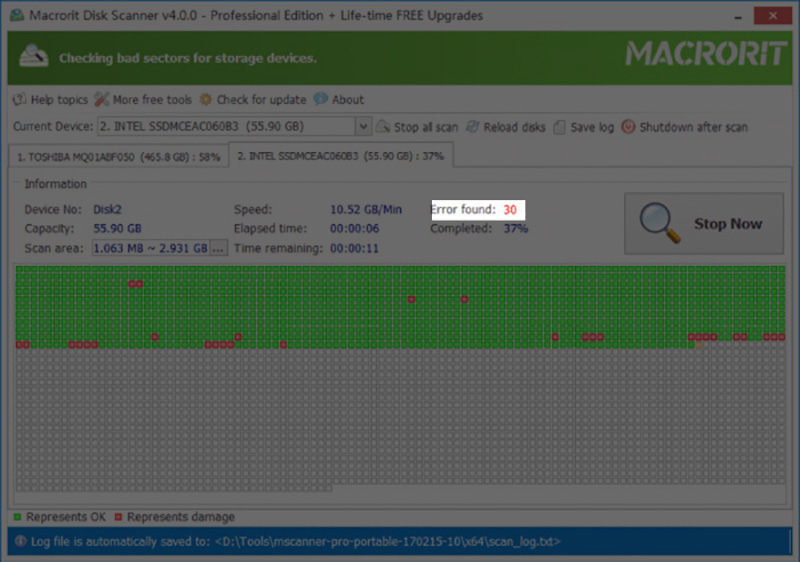Click the Macrorit app icon in the title bar

17,15
